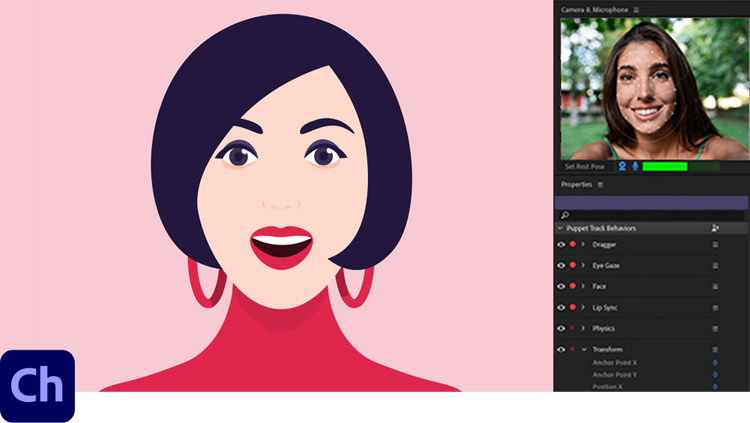Click the Properties search input field
The height and width of the screenshot is (423, 750).
click(x=651, y=215)
